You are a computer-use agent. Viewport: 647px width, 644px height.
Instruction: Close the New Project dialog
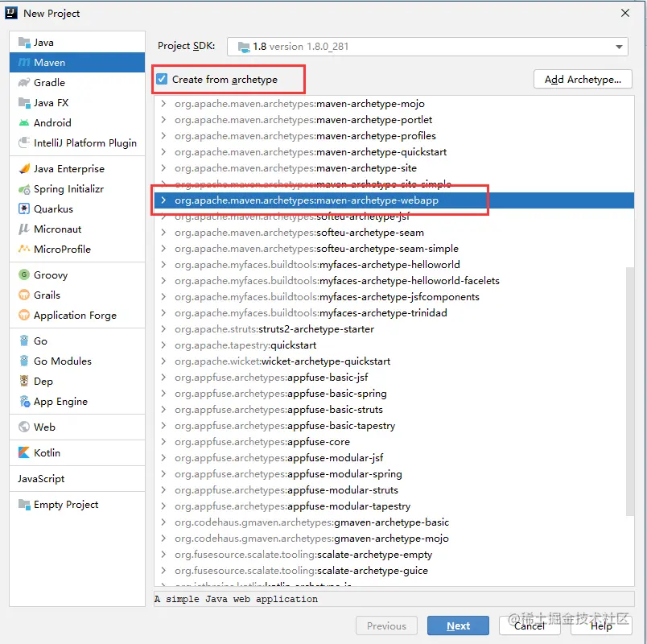(625, 13)
